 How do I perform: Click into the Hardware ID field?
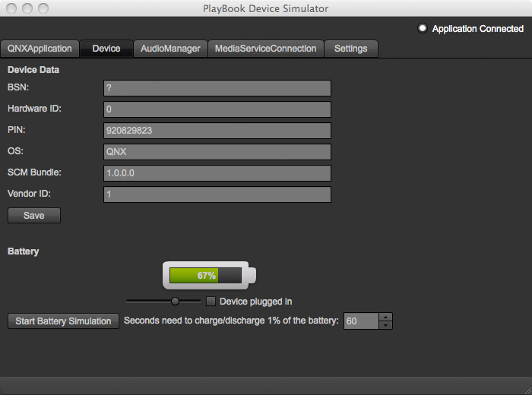(x=217, y=109)
